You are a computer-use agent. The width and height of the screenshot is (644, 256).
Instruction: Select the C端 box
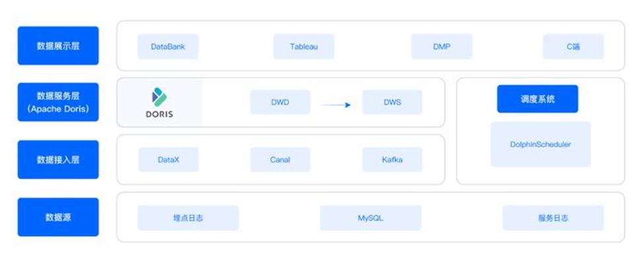tap(573, 46)
